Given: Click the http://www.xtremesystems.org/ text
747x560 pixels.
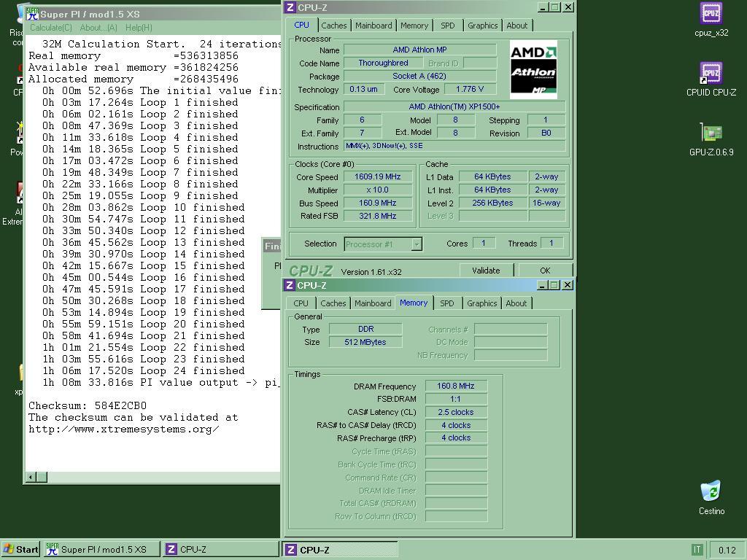Looking at the screenshot, I should (x=124, y=429).
